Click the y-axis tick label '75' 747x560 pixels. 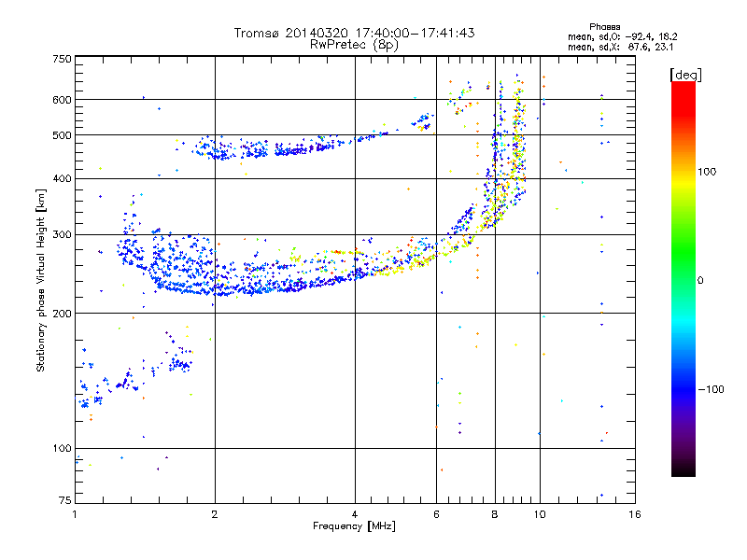65,500
